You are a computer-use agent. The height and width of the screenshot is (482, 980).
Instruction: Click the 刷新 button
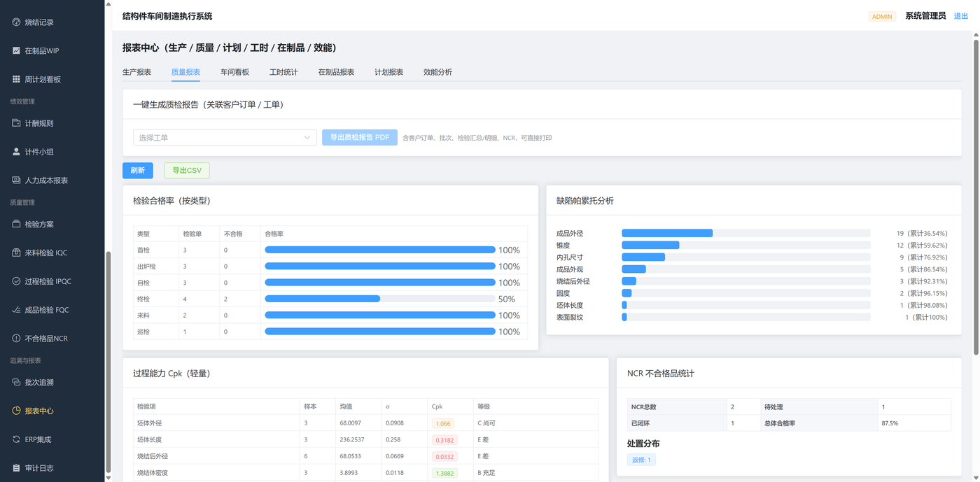(137, 171)
